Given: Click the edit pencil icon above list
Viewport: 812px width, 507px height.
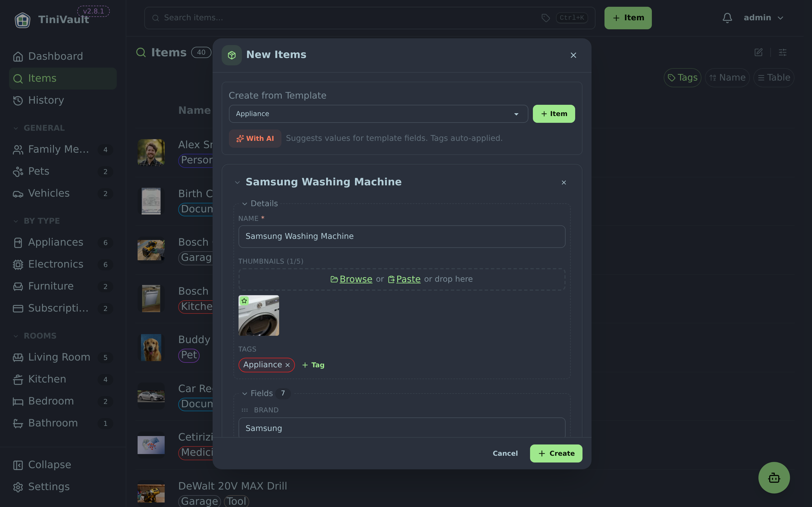Looking at the screenshot, I should point(758,52).
